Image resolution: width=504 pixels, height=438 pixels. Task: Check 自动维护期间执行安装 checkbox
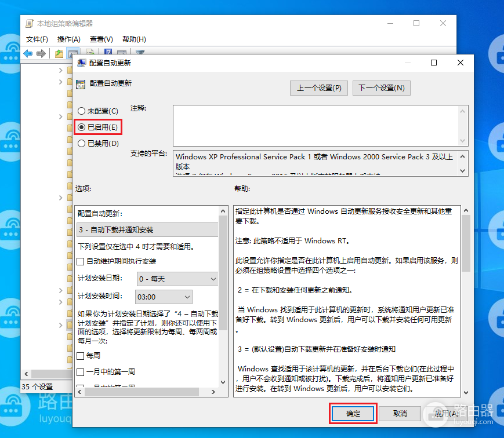(x=81, y=261)
